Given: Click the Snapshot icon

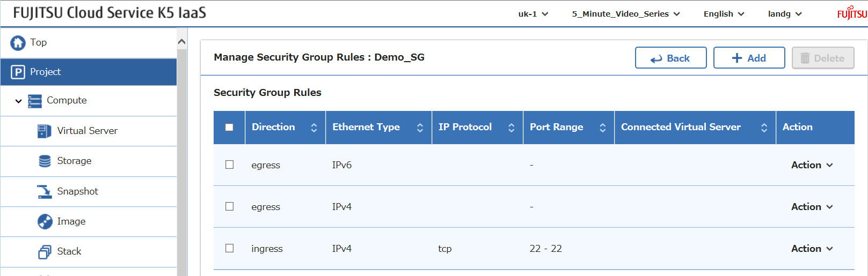Looking at the screenshot, I should tap(45, 191).
